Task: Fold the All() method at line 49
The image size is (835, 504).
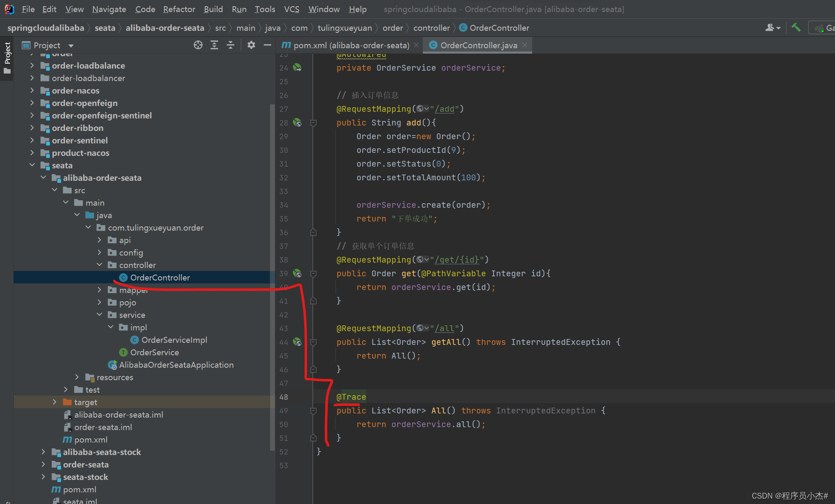Action: tap(313, 411)
